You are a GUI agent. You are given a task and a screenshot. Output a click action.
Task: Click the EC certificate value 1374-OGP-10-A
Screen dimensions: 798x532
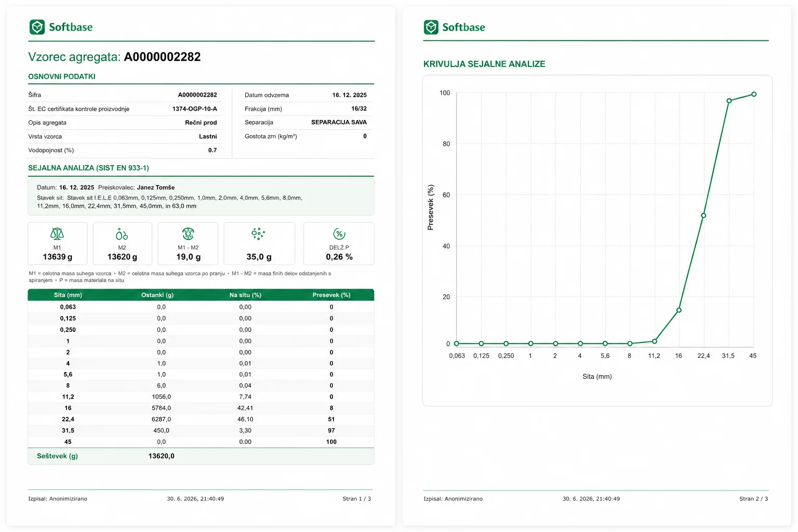click(195, 109)
